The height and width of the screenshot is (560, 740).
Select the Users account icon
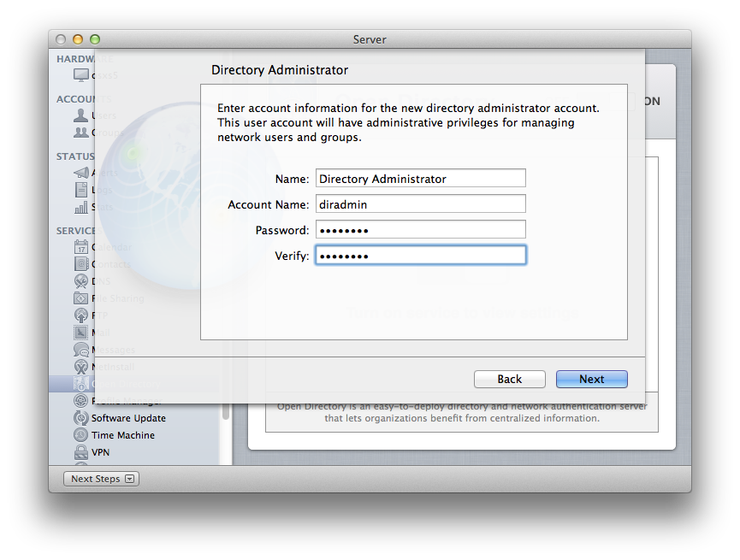[x=80, y=115]
